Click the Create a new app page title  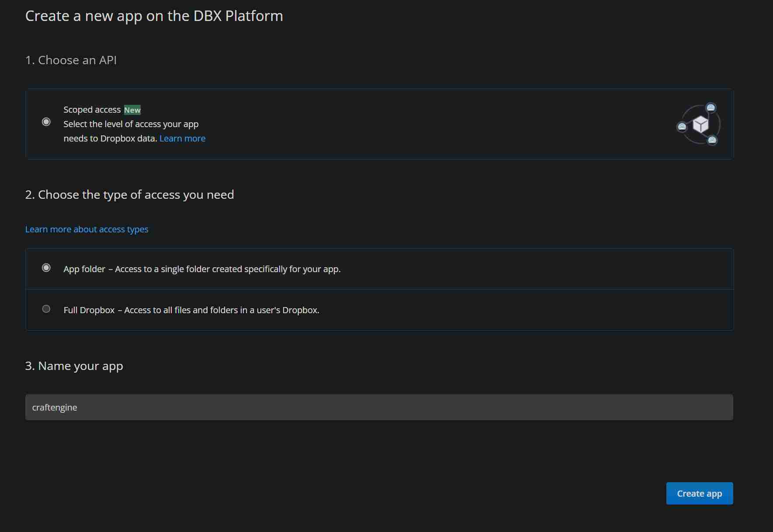[x=154, y=16]
